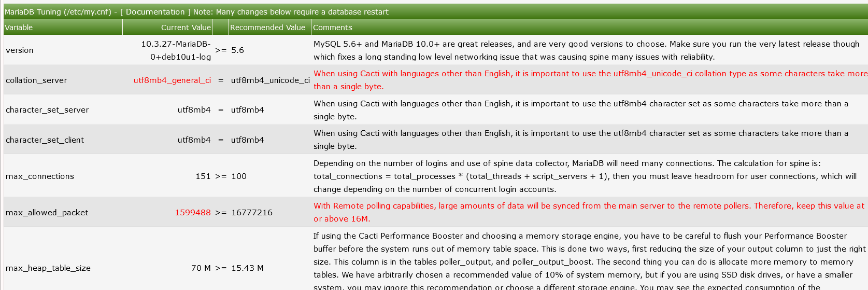
Task: Select the version variable name
Action: (20, 50)
